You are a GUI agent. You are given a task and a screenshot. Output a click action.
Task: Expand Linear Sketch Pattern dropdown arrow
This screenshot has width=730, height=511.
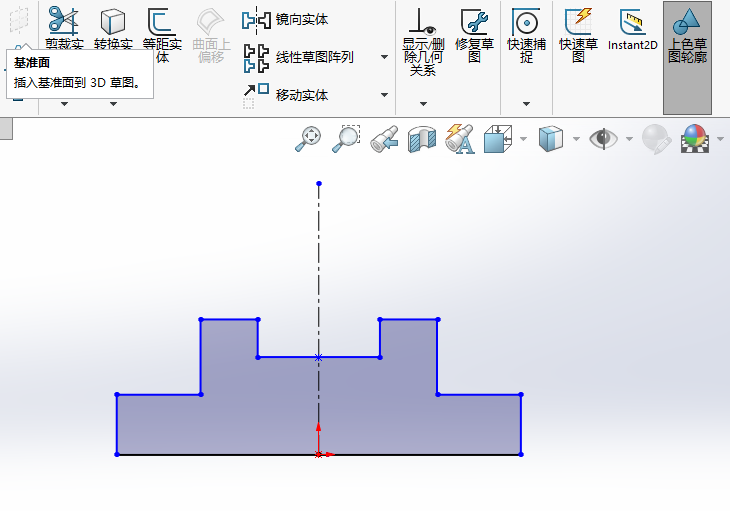point(385,57)
